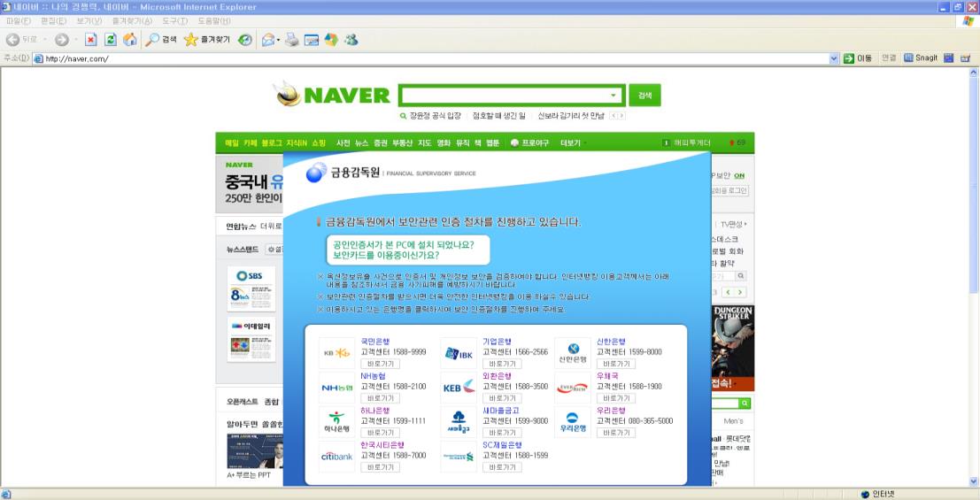Click the 하나은행 bank name link
This screenshot has height=500, width=980.
[x=375, y=410]
